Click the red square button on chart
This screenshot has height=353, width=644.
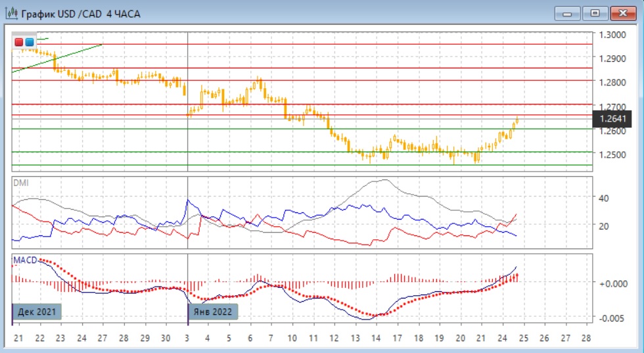pyautogui.click(x=19, y=42)
